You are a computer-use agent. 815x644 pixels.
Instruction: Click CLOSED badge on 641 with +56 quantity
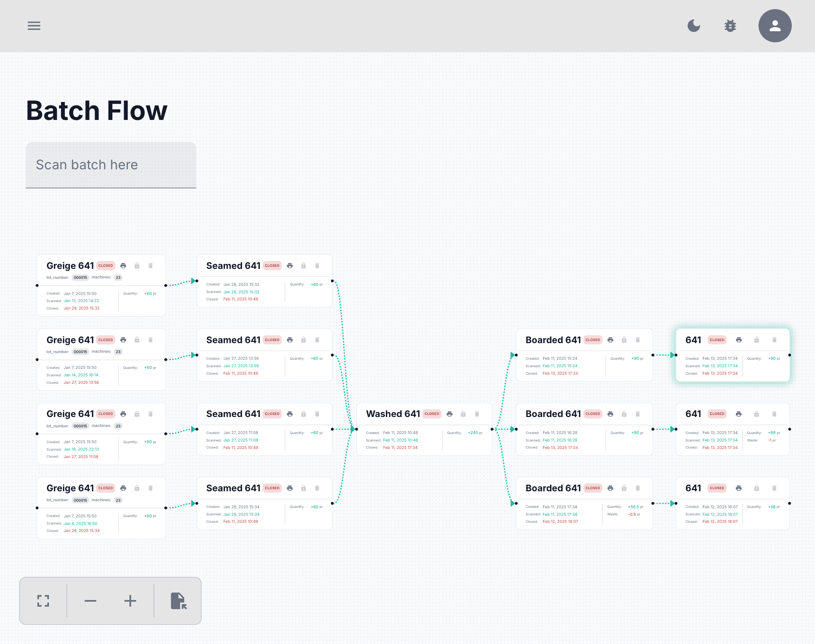tap(717, 488)
